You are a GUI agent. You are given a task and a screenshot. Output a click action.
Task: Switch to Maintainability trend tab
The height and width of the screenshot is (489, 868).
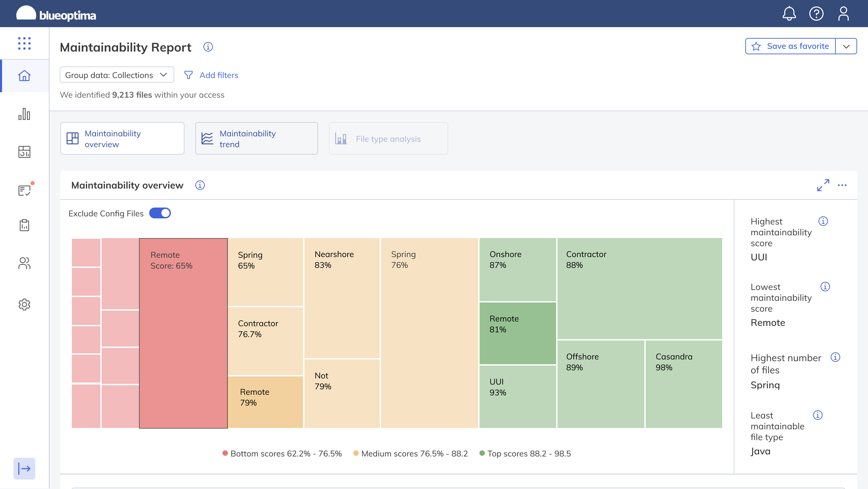point(257,138)
